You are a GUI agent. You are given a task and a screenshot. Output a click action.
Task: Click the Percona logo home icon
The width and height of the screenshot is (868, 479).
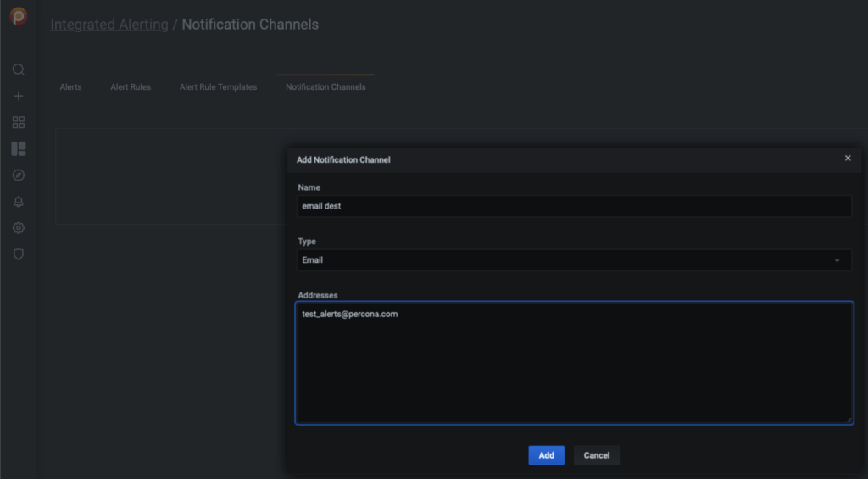point(18,16)
